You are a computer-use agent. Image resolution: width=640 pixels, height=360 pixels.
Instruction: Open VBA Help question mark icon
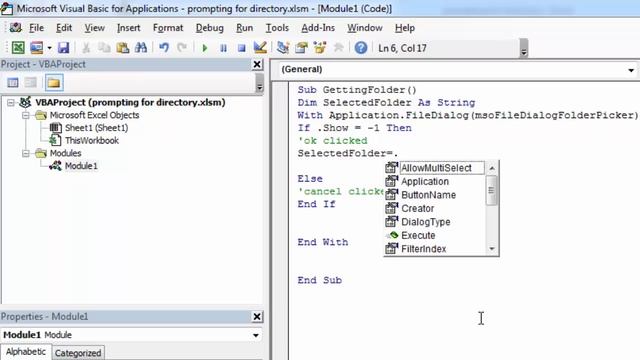tap(361, 48)
